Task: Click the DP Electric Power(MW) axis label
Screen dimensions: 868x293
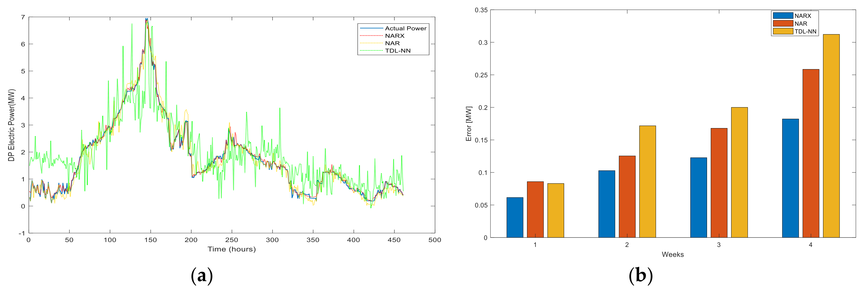Action: [x=11, y=125]
